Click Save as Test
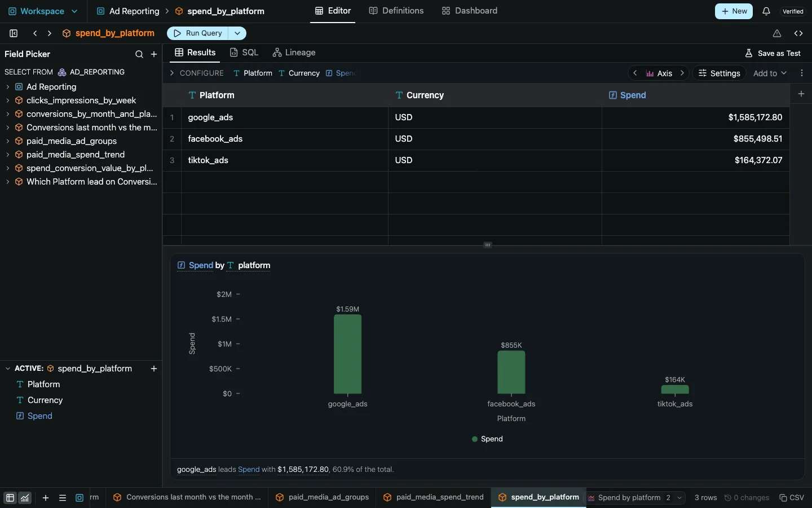This screenshot has width=812, height=508. [773, 53]
